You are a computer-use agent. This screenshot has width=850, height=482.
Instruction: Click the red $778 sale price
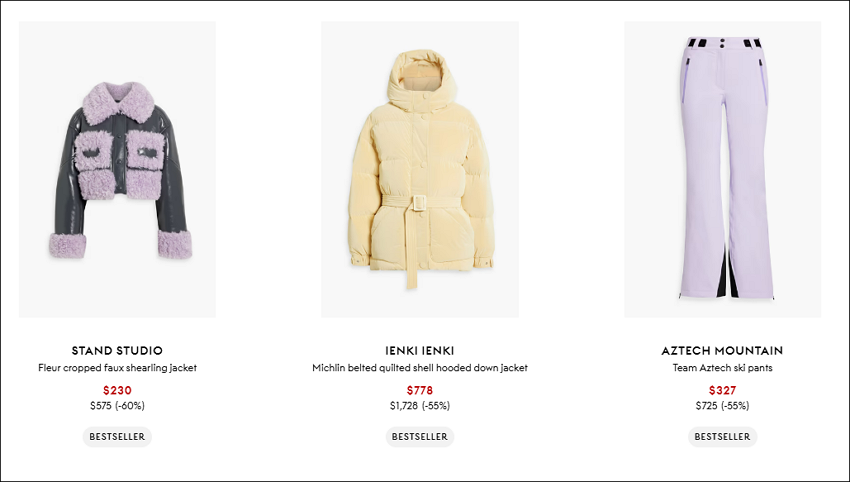click(x=420, y=390)
